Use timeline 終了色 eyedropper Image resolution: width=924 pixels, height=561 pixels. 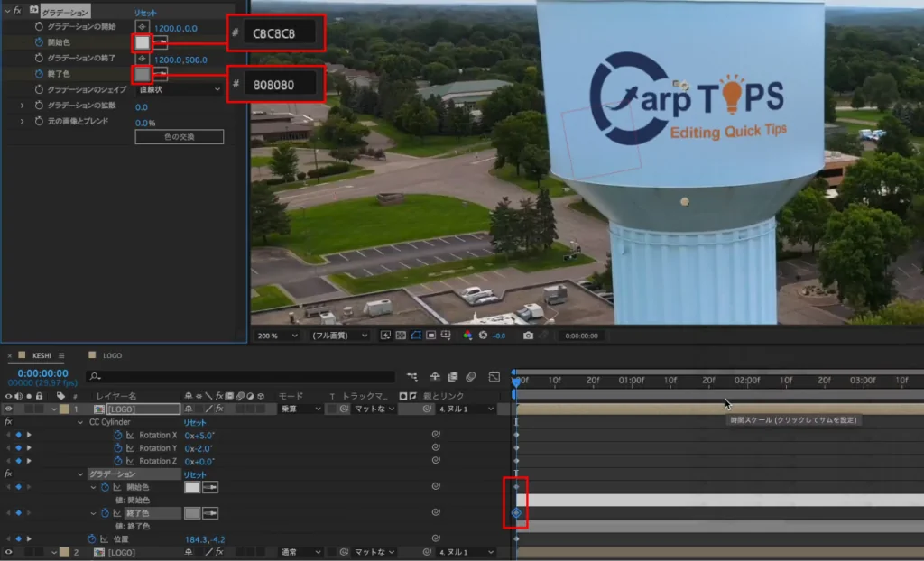tap(209, 513)
